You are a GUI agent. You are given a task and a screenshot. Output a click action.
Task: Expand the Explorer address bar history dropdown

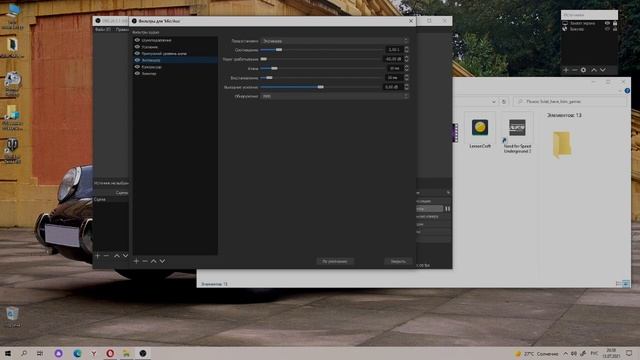[494, 102]
